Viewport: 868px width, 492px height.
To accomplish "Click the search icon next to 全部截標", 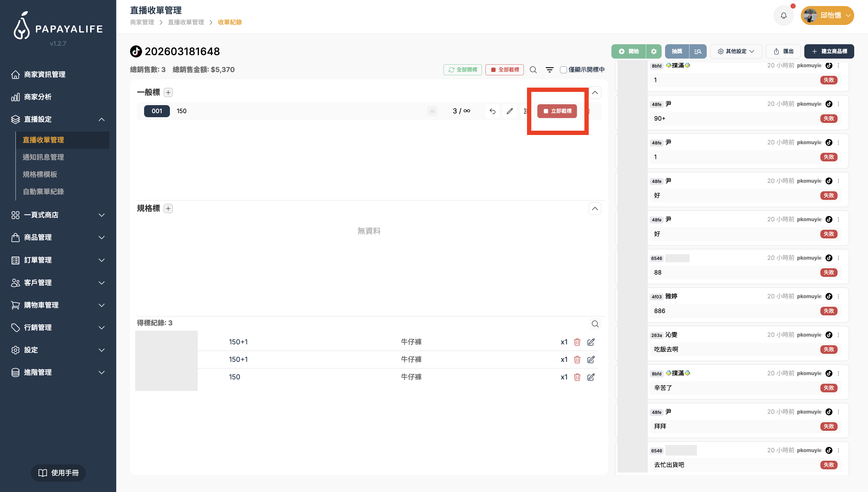I will pos(533,70).
